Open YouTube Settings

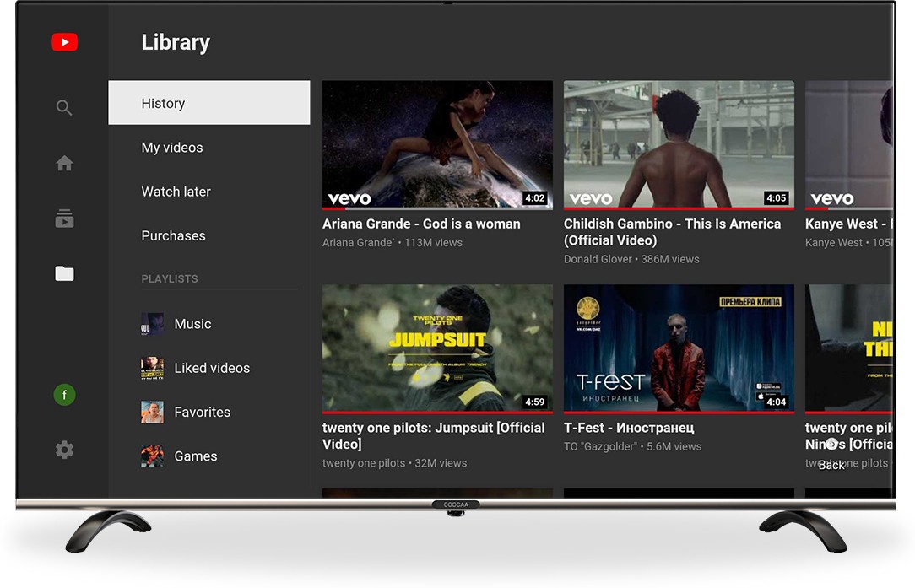click(64, 450)
